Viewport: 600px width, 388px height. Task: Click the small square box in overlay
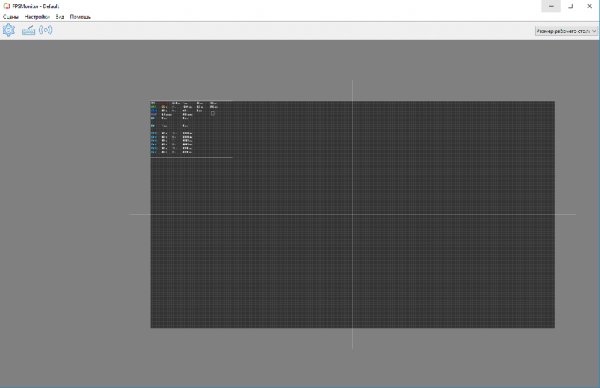(213, 113)
